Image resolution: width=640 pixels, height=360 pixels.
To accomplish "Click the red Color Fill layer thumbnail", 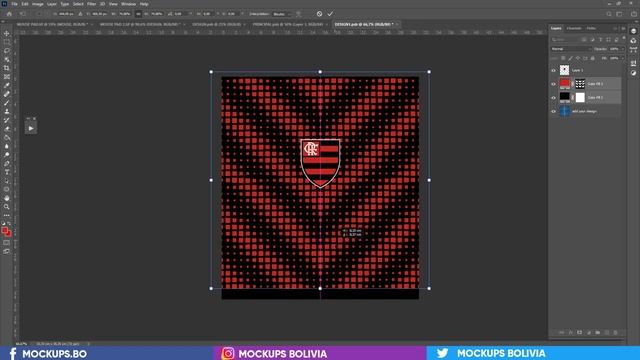I will pos(564,84).
